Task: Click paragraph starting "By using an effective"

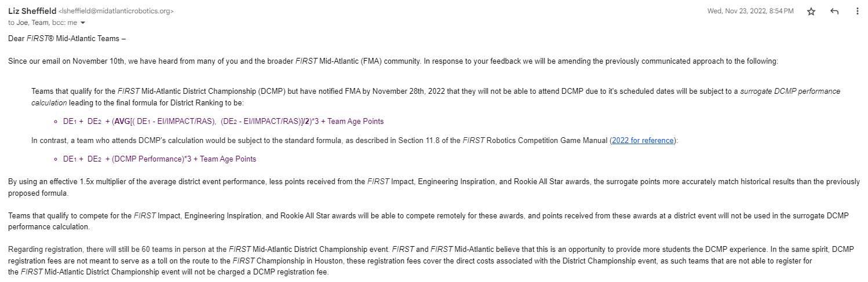Action: (x=434, y=187)
